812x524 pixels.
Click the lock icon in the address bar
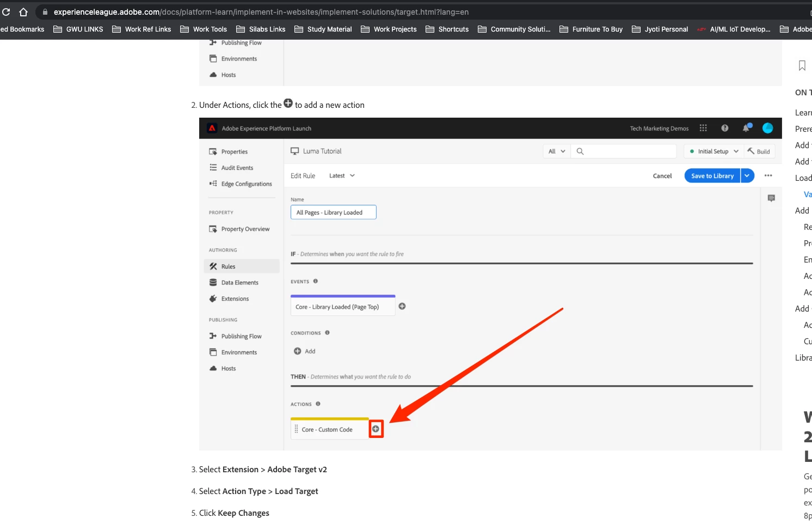[45, 12]
